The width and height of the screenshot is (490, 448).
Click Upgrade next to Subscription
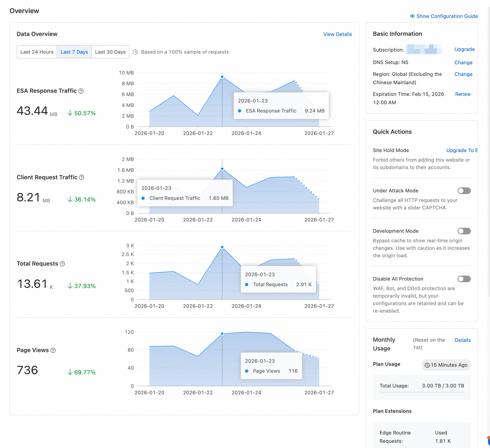pyautogui.click(x=464, y=49)
